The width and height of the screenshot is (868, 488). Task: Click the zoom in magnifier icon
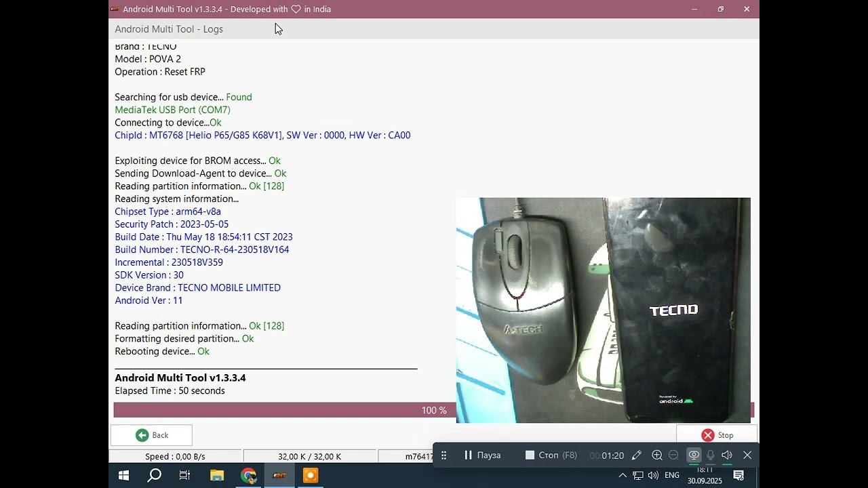[x=656, y=455]
